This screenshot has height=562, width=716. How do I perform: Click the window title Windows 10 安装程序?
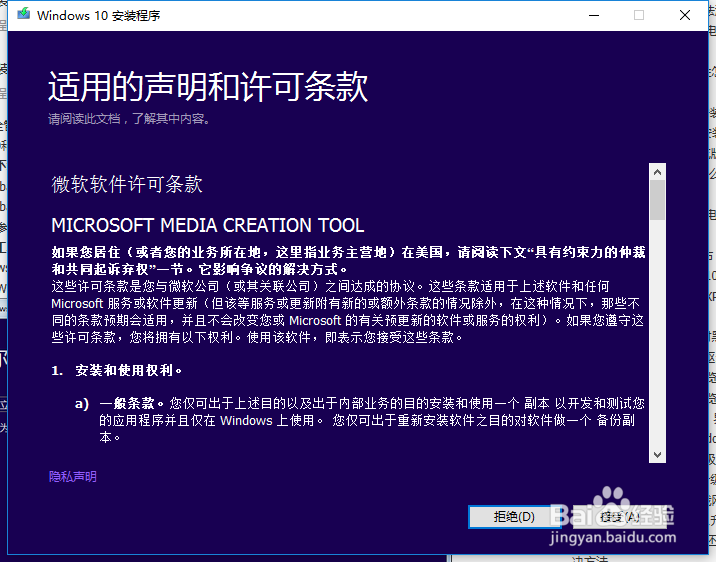(99, 16)
